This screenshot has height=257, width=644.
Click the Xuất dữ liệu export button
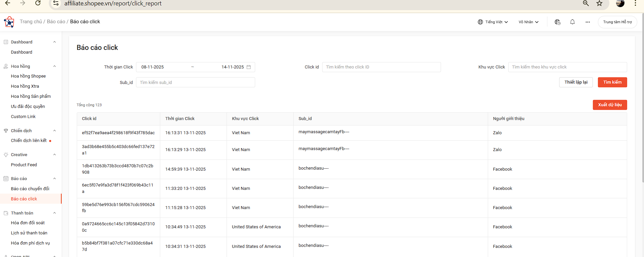(610, 105)
